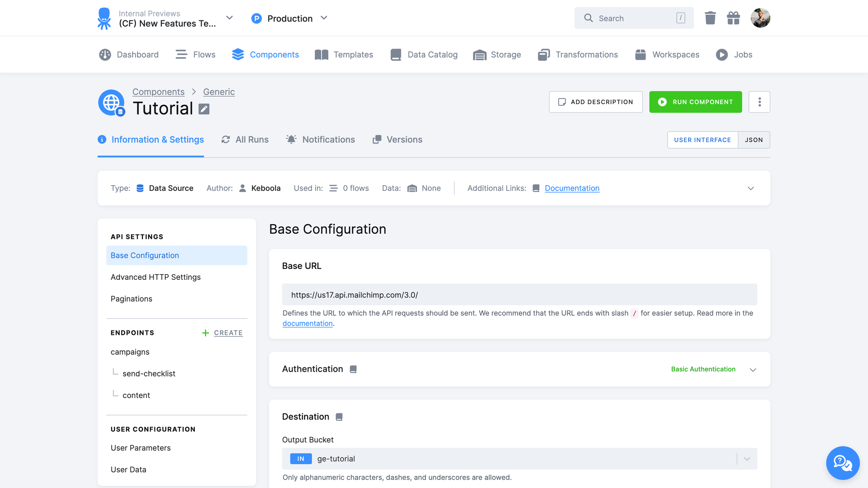
Task: Click CREATE link beside Endpoints
Action: (x=228, y=333)
